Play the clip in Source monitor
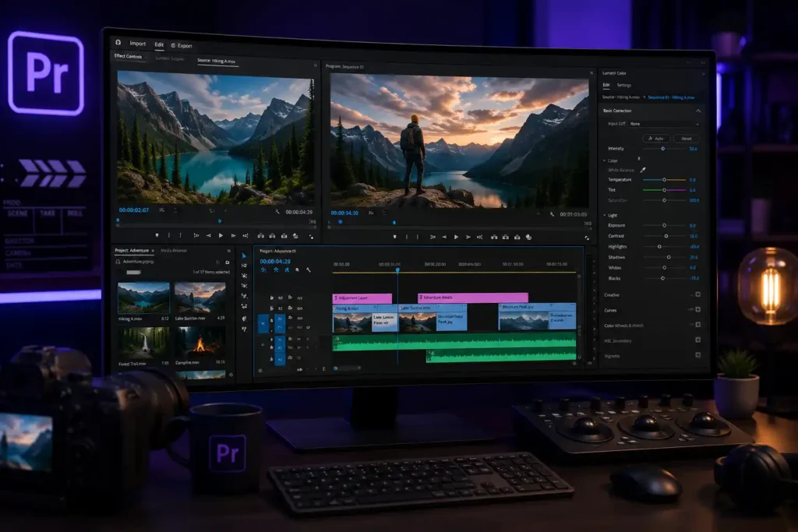798x532 pixels. [x=221, y=235]
